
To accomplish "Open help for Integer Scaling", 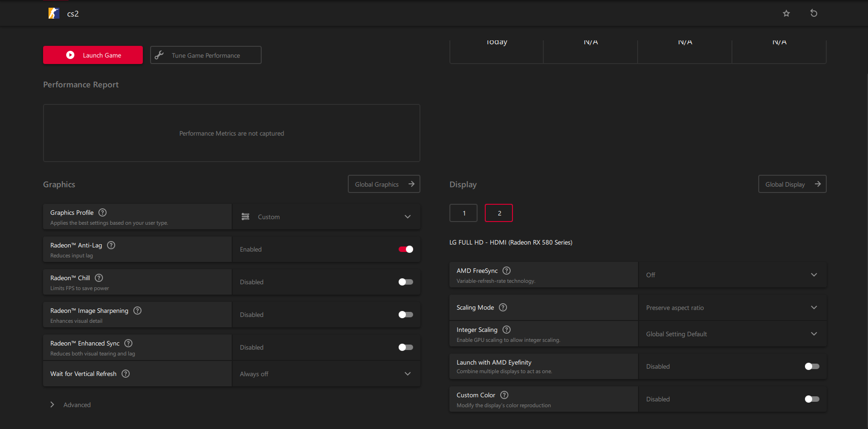I will 507,330.
